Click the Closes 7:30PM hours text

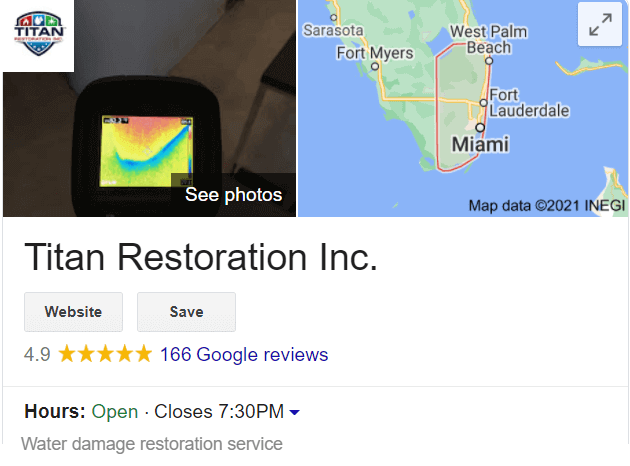[219, 412]
